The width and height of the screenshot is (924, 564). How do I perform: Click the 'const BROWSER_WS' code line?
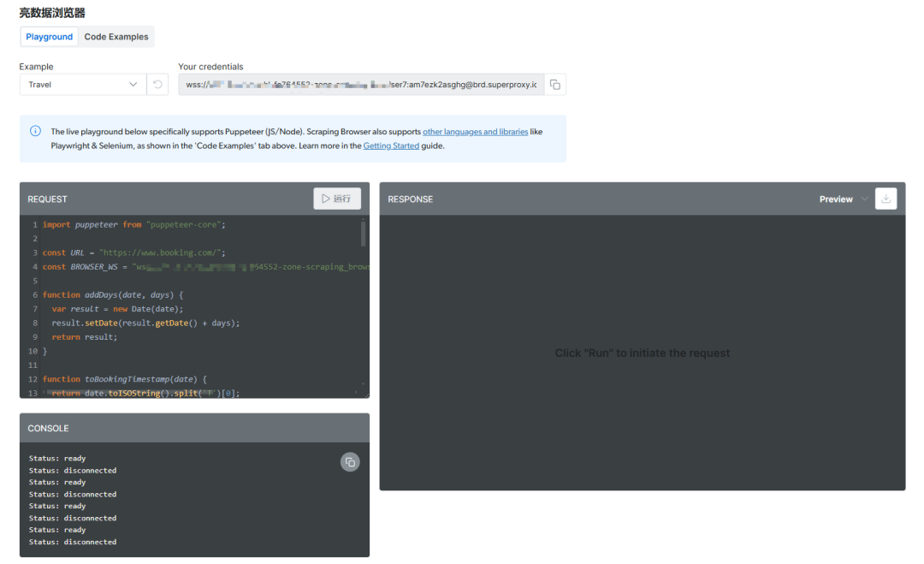point(205,266)
